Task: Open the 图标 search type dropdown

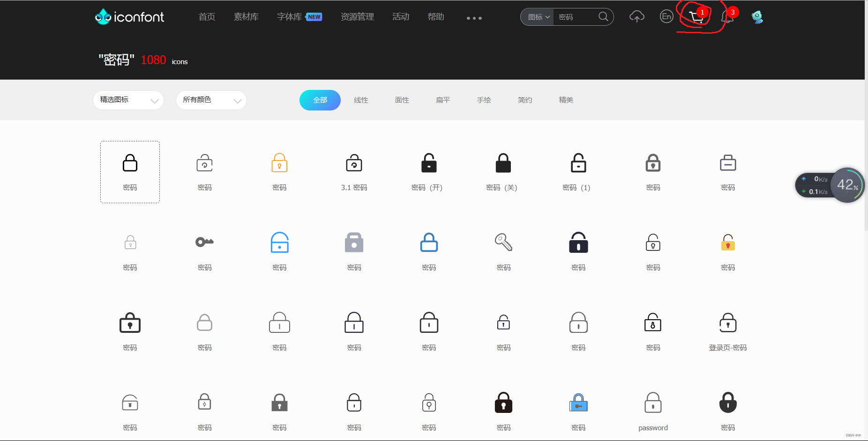Action: click(538, 17)
